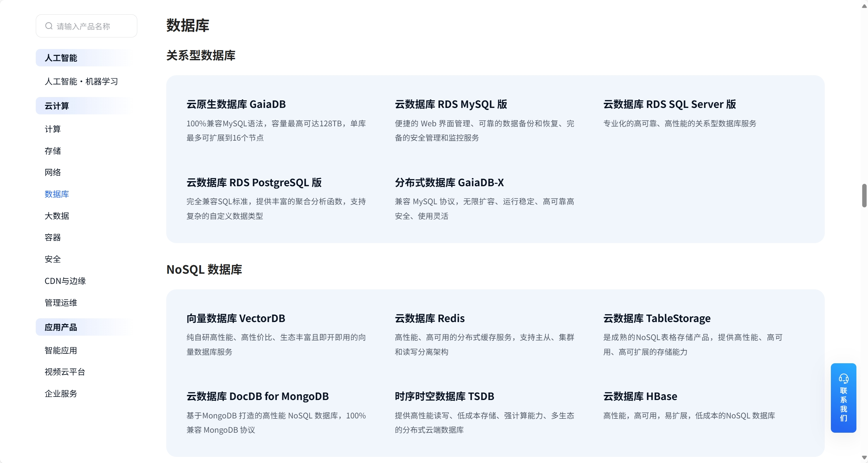This screenshot has height=463, width=868.
Task: Select 容器 in the left menu
Action: click(x=53, y=237)
